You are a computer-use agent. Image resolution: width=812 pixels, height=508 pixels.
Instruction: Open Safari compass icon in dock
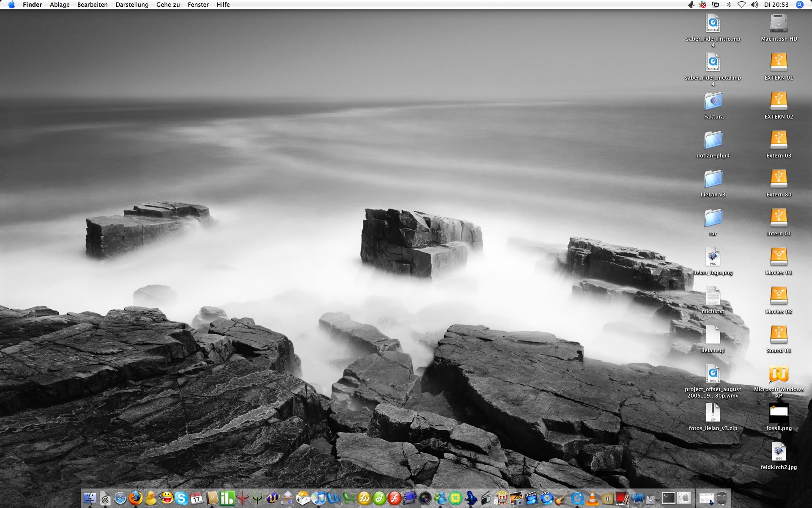121,498
